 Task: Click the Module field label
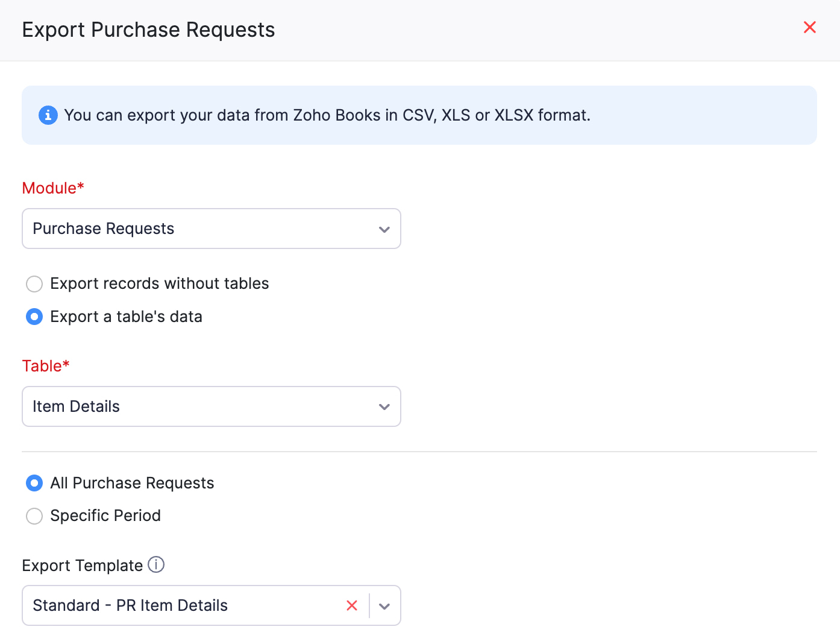point(52,188)
